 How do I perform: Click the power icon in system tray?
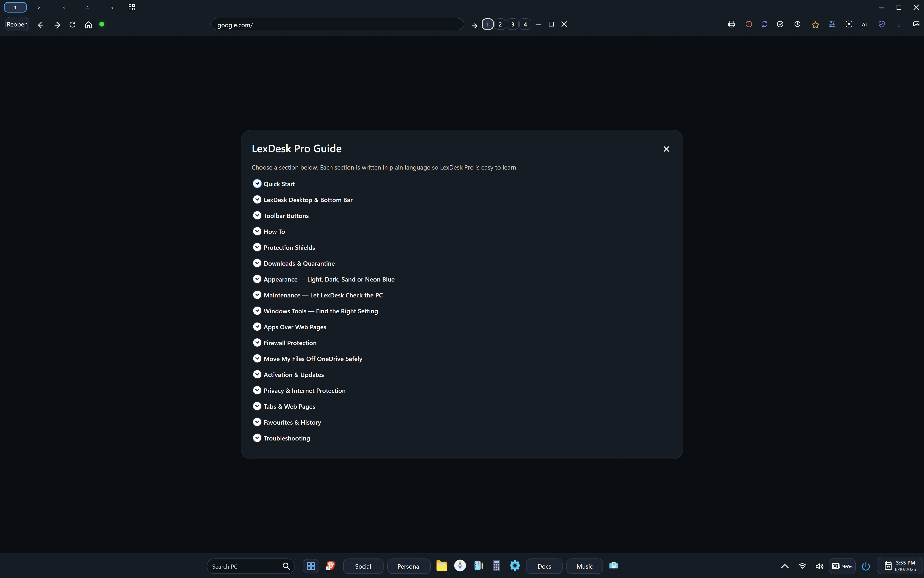[x=866, y=566]
